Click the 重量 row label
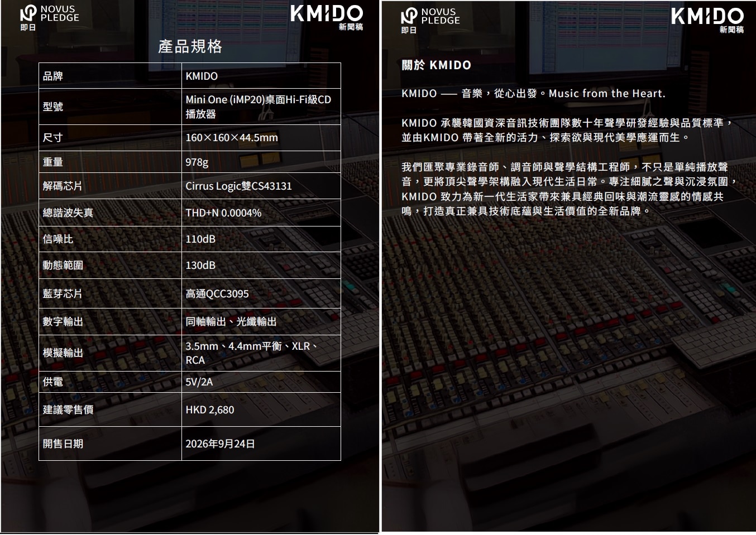 pos(53,162)
